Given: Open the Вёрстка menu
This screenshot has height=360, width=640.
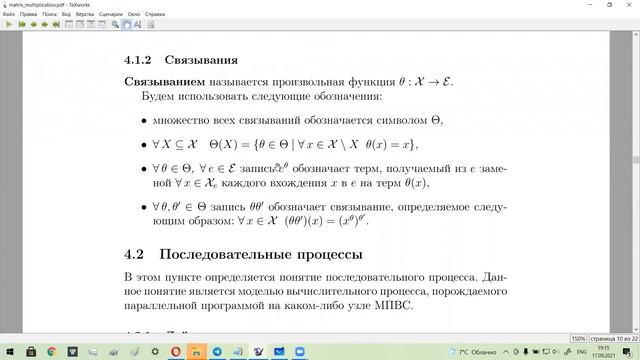Looking at the screenshot, I should [x=85, y=14].
